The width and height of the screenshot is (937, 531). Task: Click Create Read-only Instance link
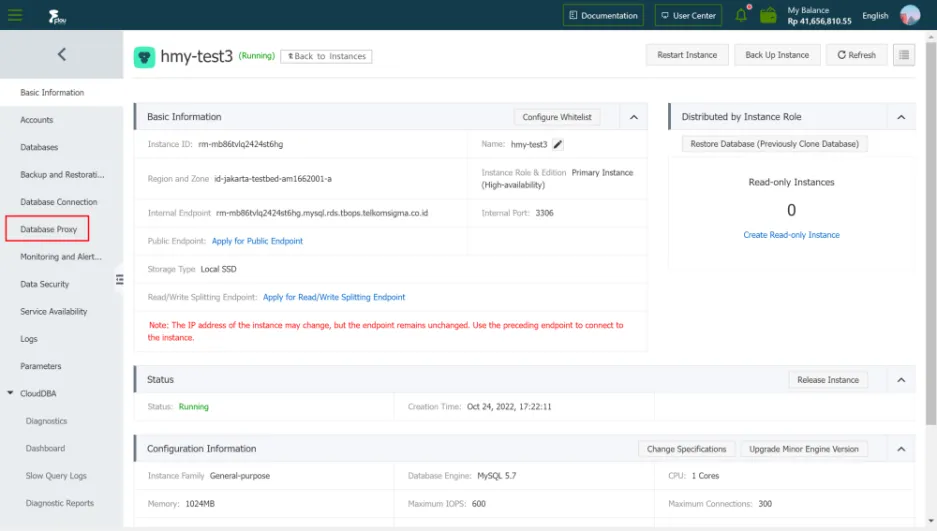point(791,235)
